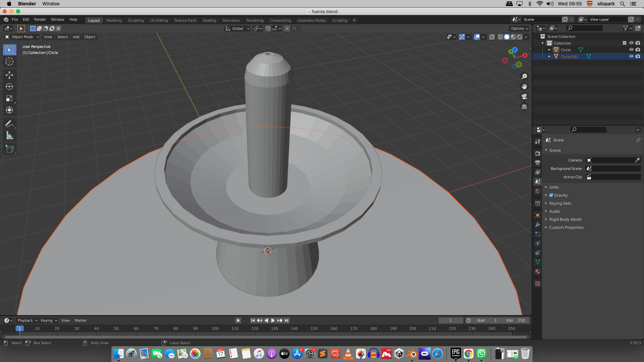This screenshot has height=362, width=644.
Task: Toggle camera view in viewport
Action: pos(524,97)
